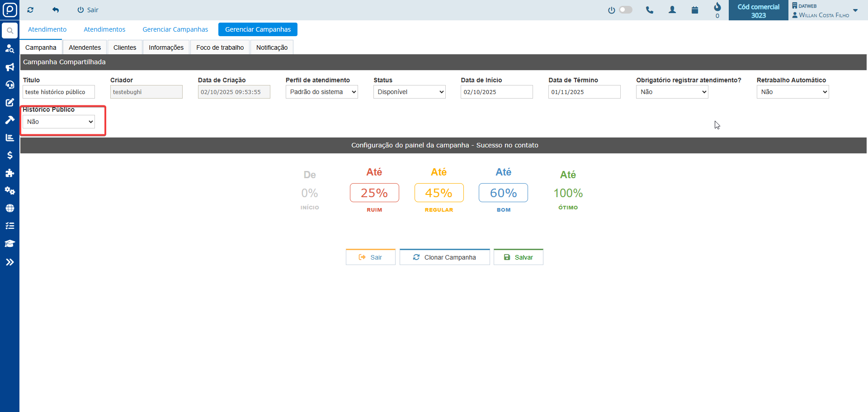Open the calendar icon in top bar
Screen dimensions: 868x412
(695, 10)
